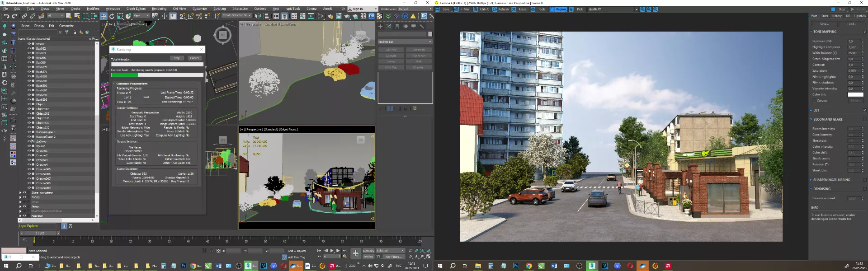Open the Calculator from the taskbar

pyautogui.click(x=164, y=266)
